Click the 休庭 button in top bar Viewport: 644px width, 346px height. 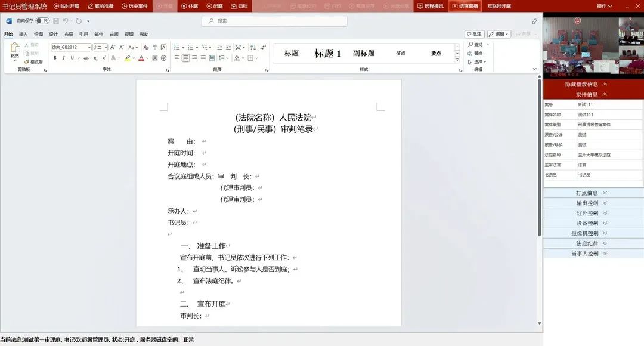[190, 6]
